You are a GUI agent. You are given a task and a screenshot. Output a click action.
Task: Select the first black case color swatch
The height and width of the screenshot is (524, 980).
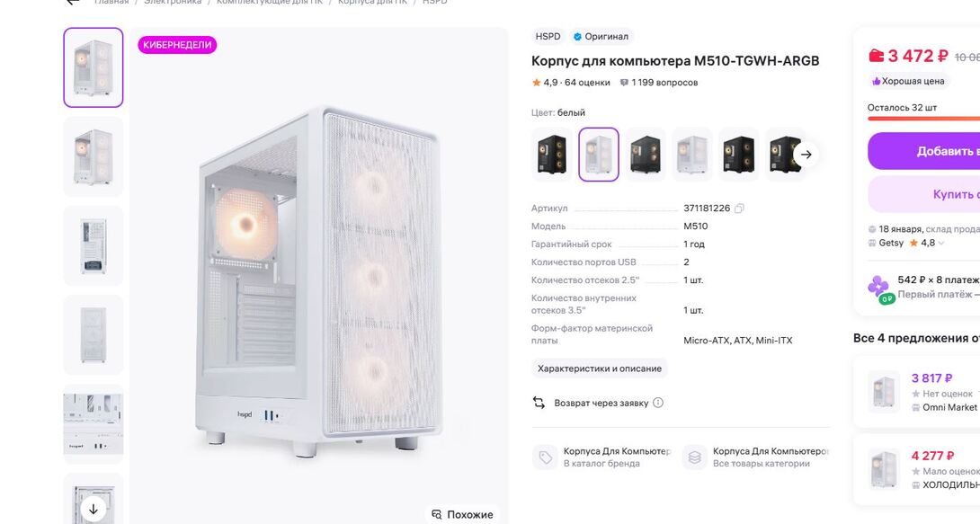tap(552, 155)
